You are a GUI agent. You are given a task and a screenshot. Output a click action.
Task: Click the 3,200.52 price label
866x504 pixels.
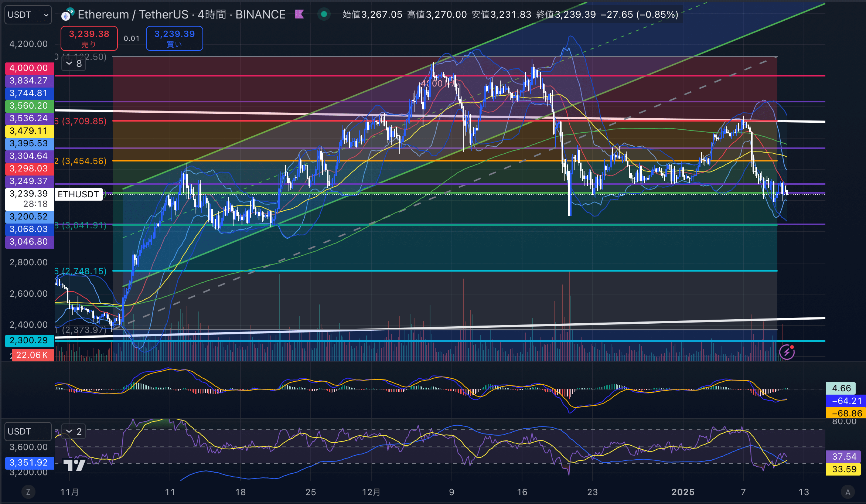(30, 217)
